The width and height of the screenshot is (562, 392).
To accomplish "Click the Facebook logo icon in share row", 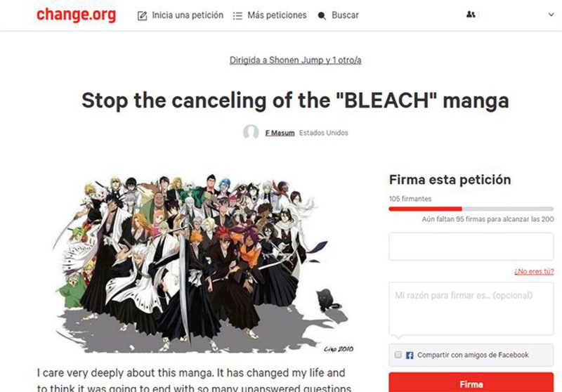I will [x=410, y=355].
